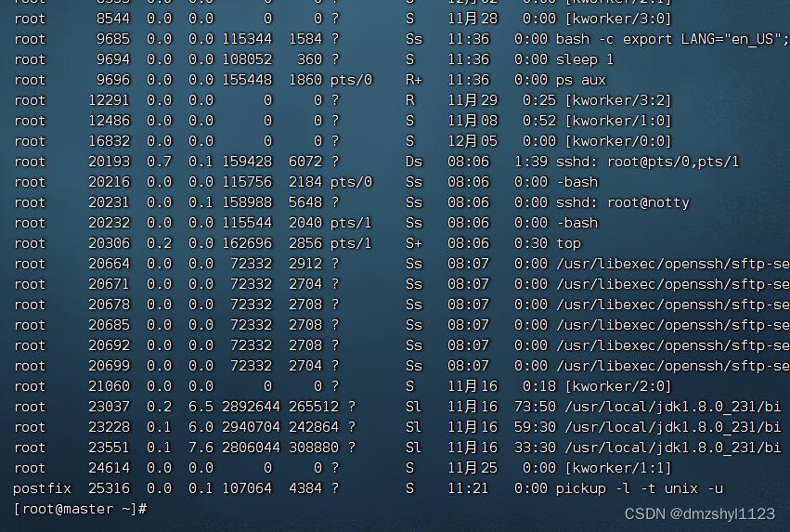Select PID 20671 sftp-server process

pyautogui.click(x=109, y=284)
